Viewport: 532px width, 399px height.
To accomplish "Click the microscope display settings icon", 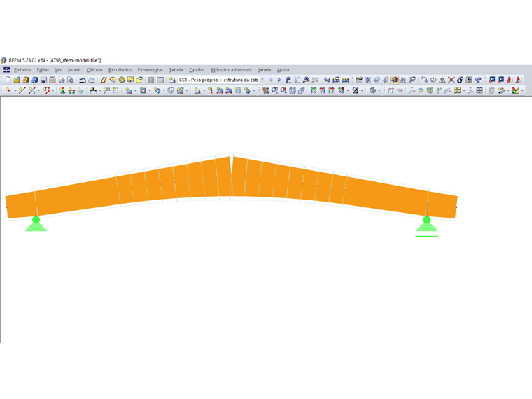I will [x=355, y=90].
